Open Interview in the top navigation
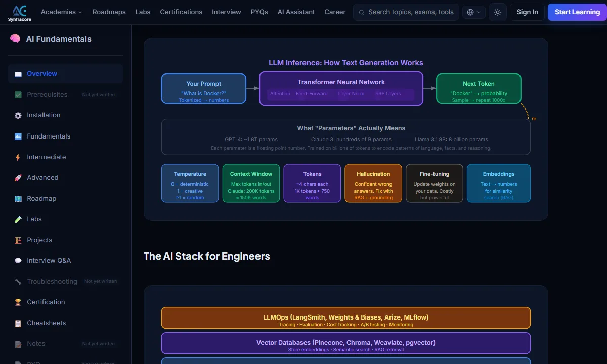This screenshot has width=607, height=364. pyautogui.click(x=227, y=12)
